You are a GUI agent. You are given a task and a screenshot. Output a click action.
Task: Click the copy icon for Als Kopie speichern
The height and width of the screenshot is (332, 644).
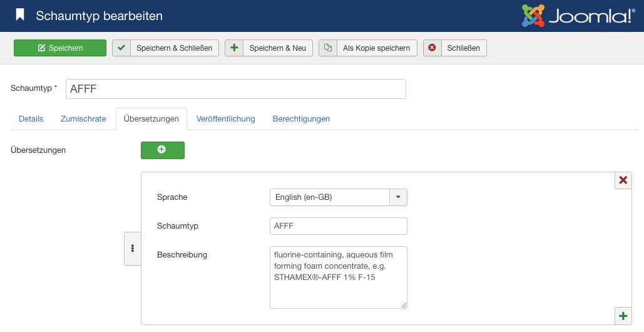(328, 48)
